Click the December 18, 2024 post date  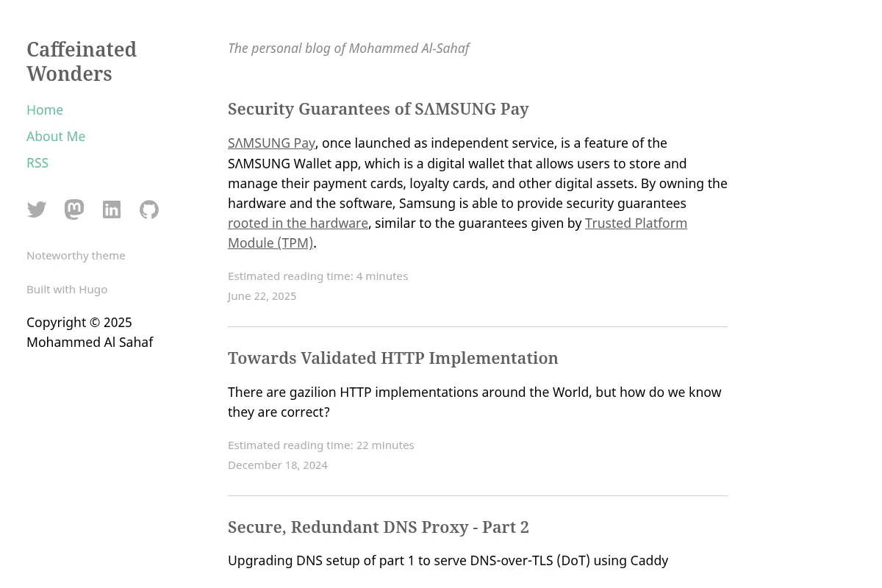point(278,465)
